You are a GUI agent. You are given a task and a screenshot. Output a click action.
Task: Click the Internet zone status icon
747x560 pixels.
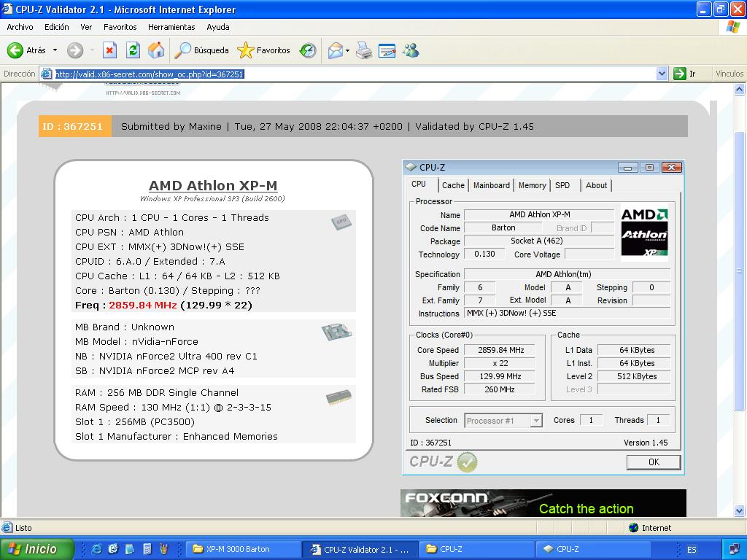[x=633, y=528]
